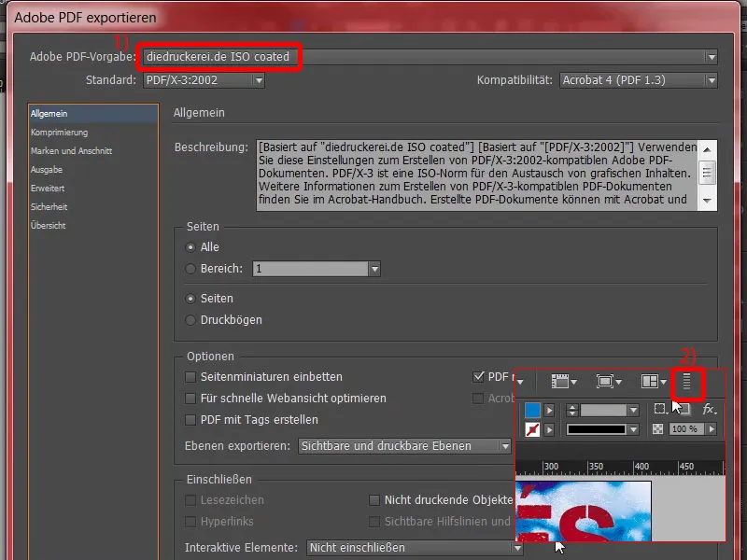Click the black stroke style preview bar
The image size is (747, 560).
point(596,429)
